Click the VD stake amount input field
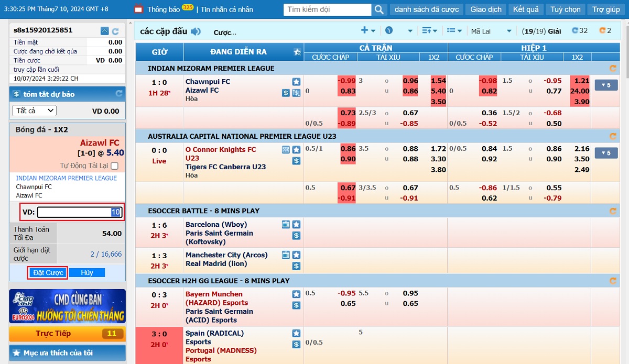 [79, 212]
